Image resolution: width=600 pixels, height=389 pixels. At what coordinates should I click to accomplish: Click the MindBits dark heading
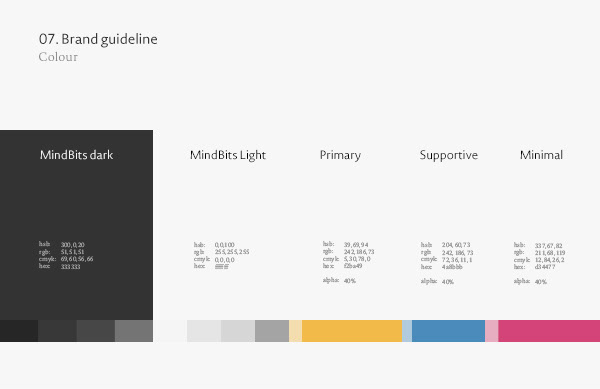pyautogui.click(x=77, y=155)
